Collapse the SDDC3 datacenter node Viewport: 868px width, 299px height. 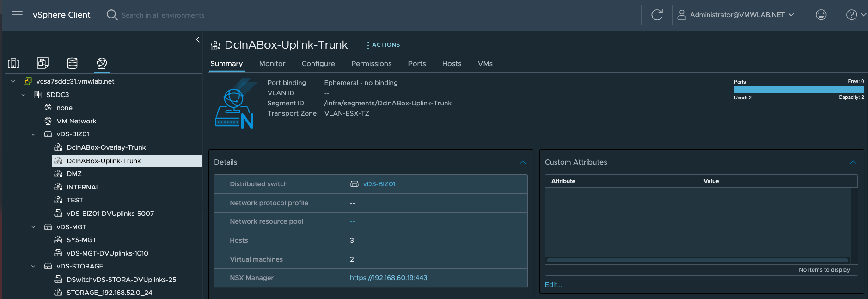pos(23,95)
